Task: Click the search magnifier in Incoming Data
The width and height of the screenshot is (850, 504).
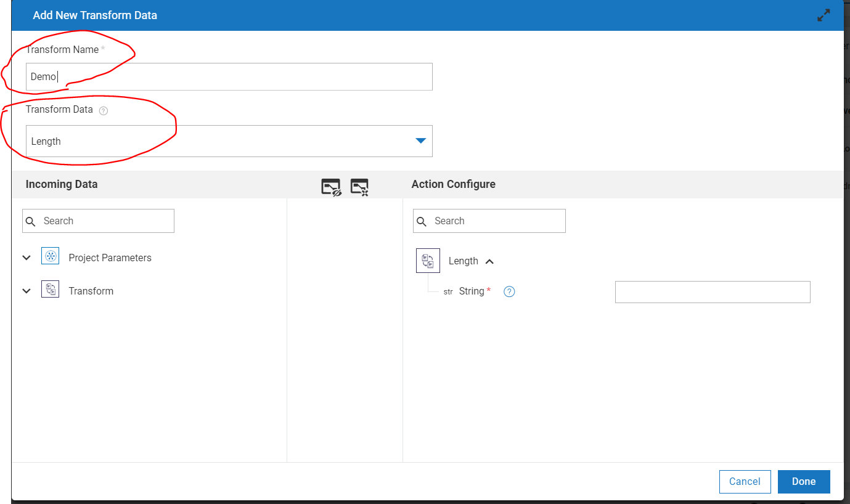Action: tap(31, 221)
